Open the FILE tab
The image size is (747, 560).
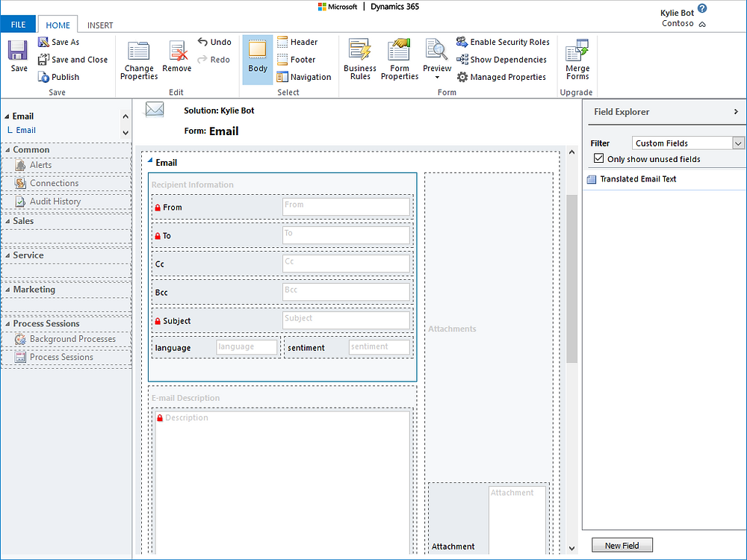(x=18, y=25)
